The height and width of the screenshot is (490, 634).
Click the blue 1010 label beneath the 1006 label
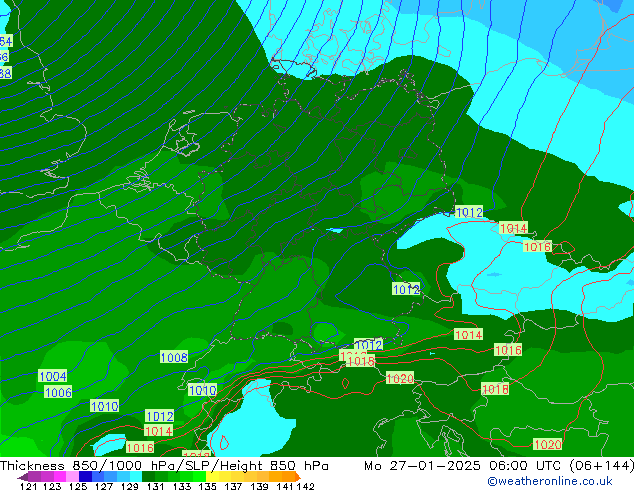105,406
